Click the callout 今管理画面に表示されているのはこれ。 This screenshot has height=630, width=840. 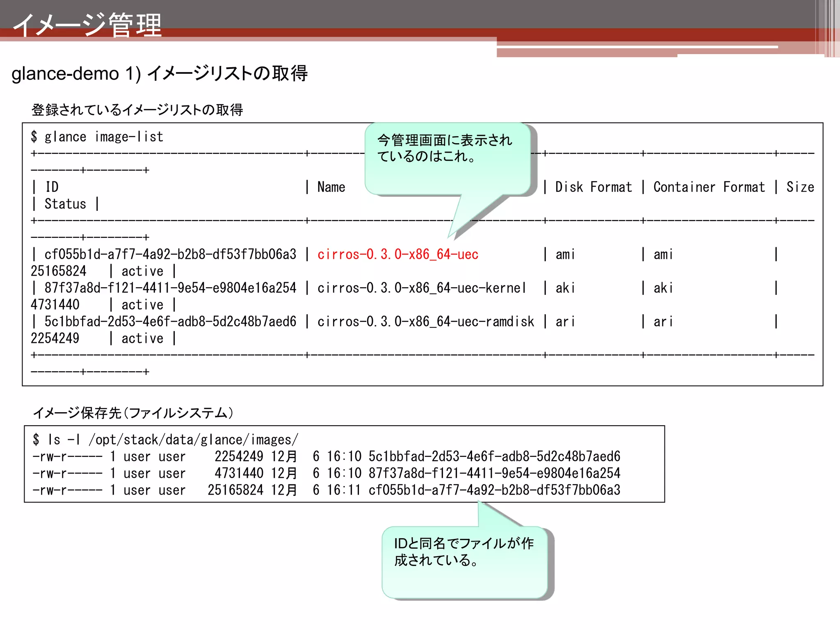(x=447, y=158)
